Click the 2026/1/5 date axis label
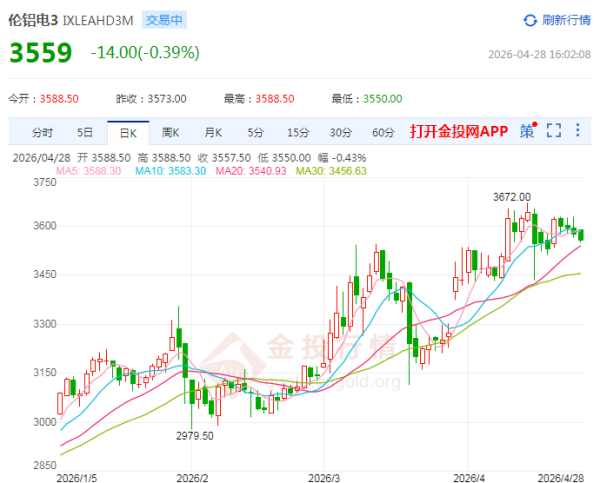Image resolution: width=600 pixels, height=483 pixels. click(x=77, y=478)
